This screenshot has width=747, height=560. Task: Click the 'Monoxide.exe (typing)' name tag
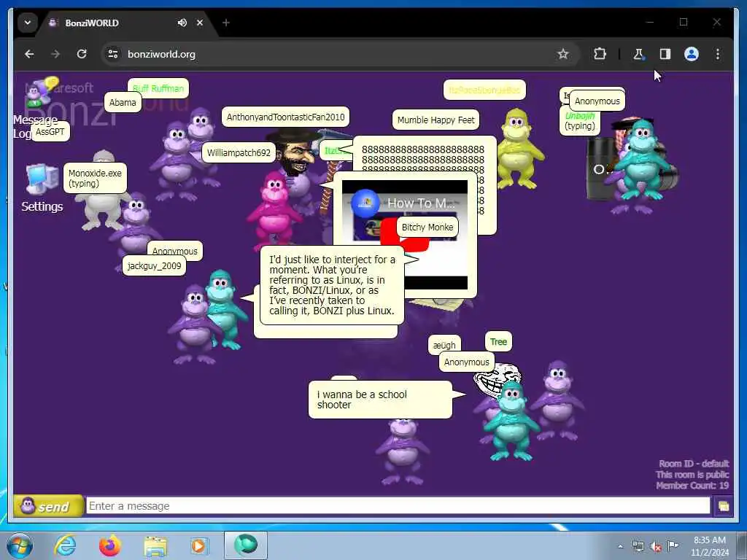pos(95,178)
